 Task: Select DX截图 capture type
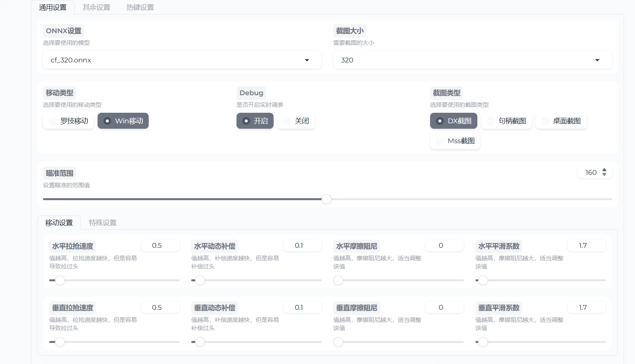(454, 121)
